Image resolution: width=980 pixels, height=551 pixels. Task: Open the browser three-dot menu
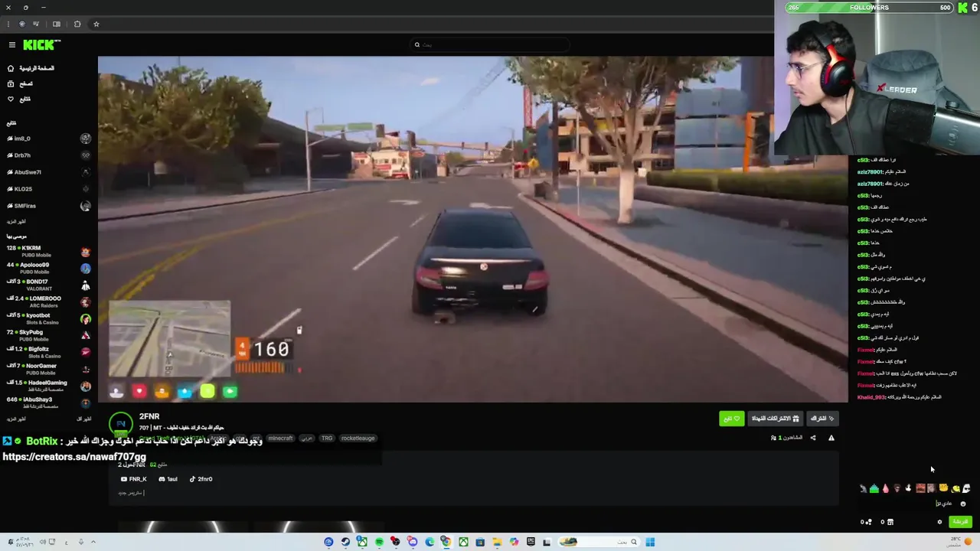coord(8,24)
